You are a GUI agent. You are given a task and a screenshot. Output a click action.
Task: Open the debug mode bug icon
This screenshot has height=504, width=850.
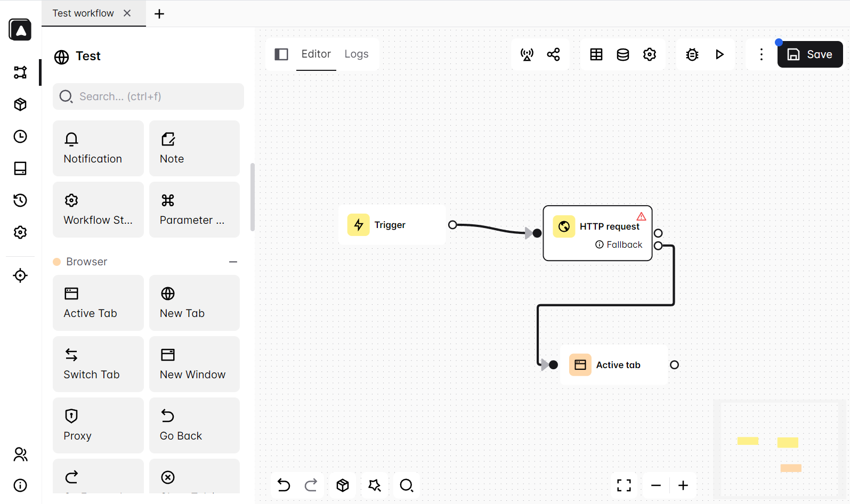tap(692, 54)
